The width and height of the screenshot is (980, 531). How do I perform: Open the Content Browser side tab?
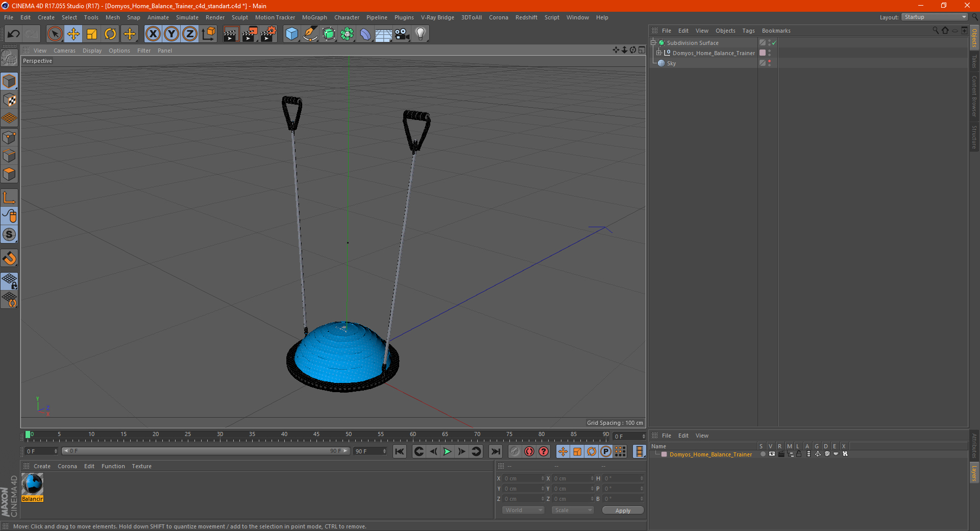(x=974, y=96)
